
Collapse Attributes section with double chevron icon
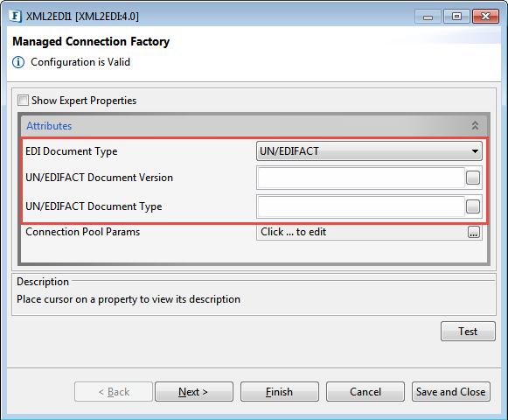point(475,125)
